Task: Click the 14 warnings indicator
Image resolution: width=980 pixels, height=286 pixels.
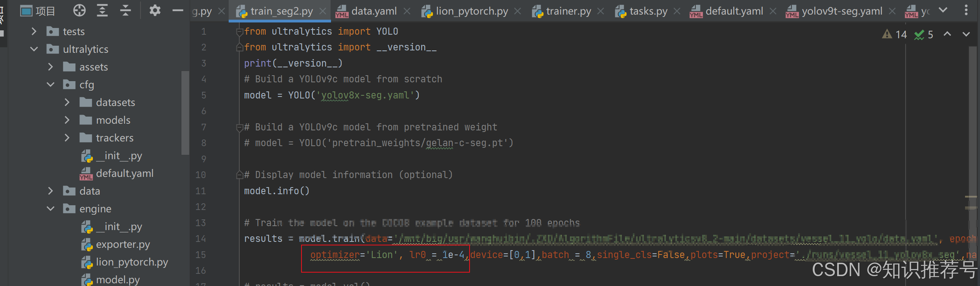Action: pos(894,35)
